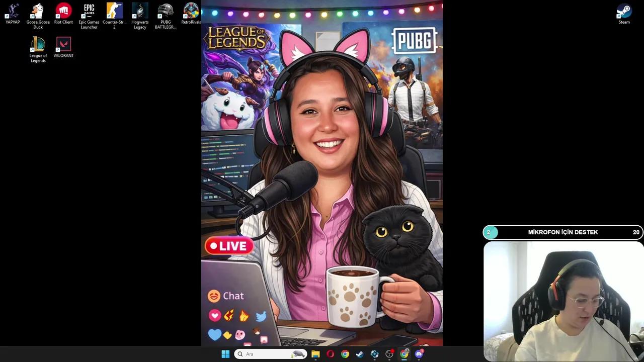Select the Chat button on the stream overlay
This screenshot has height=362, width=644.
point(225,296)
